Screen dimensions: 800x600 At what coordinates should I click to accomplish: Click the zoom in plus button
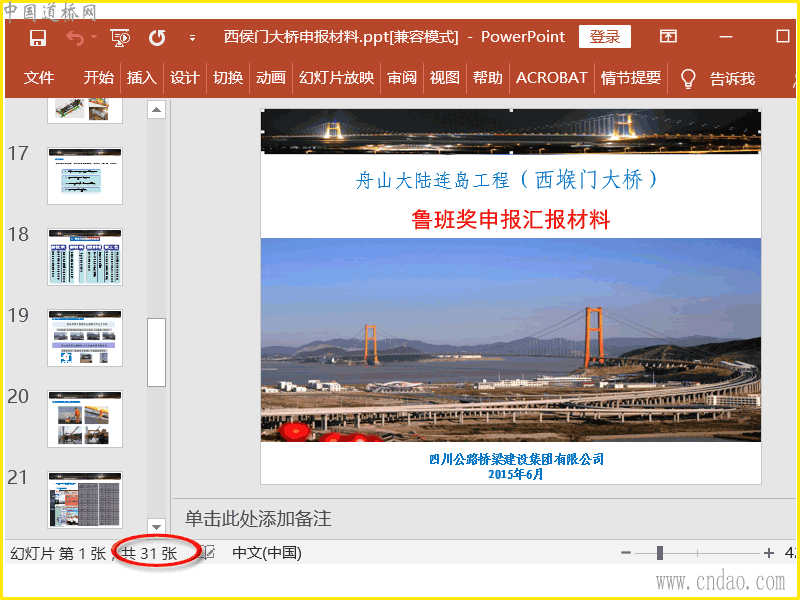tap(769, 553)
